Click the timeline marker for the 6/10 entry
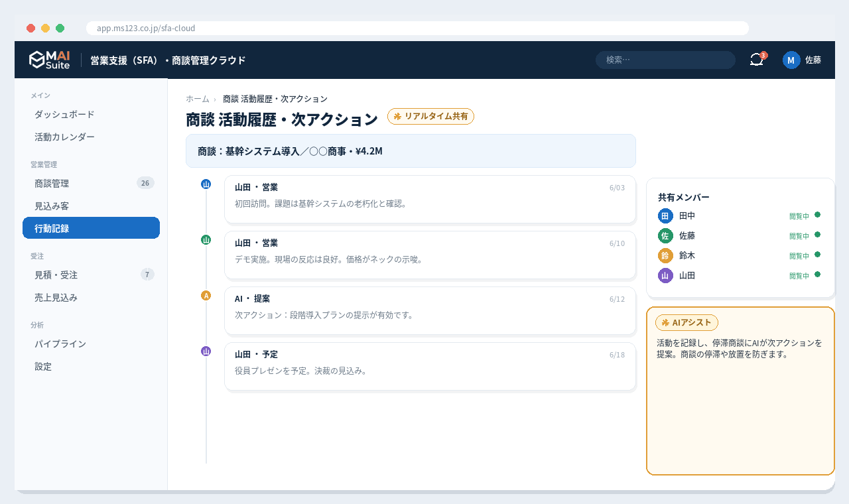 click(x=206, y=239)
